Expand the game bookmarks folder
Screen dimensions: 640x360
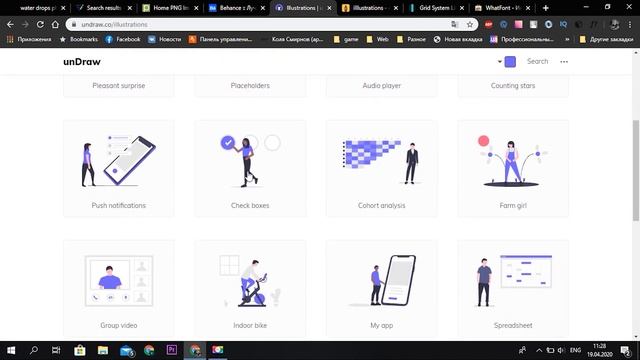click(346, 39)
